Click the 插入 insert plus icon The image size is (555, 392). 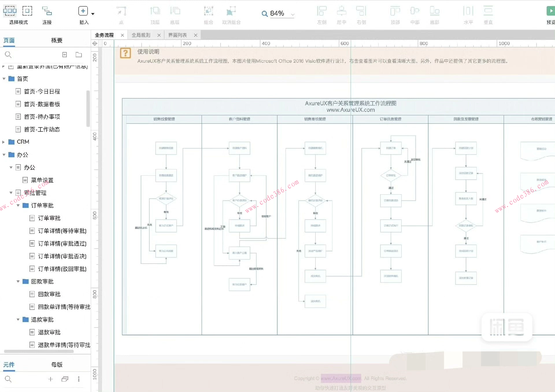tap(83, 11)
